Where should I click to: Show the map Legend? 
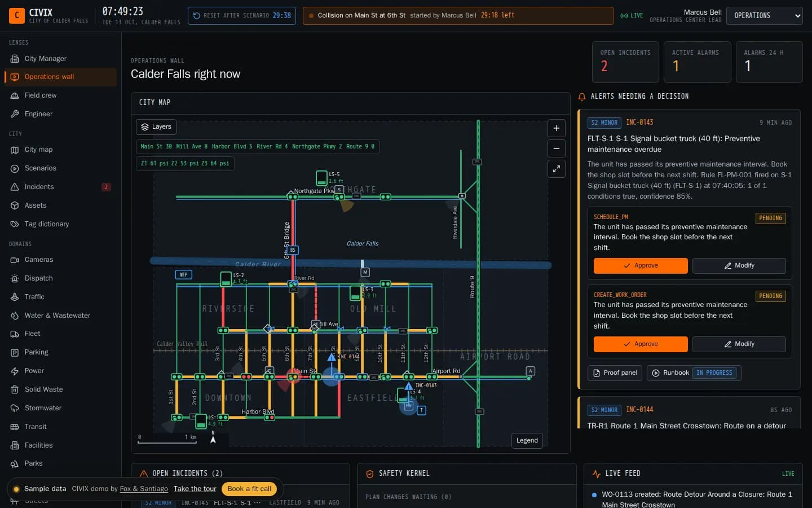coord(527,441)
